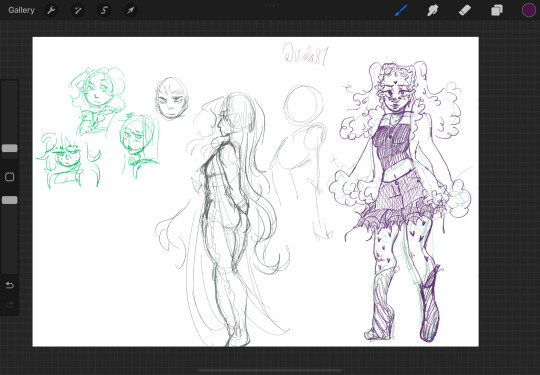The width and height of the screenshot is (540, 375).
Task: Activate the Transform arrow tool
Action: click(131, 10)
